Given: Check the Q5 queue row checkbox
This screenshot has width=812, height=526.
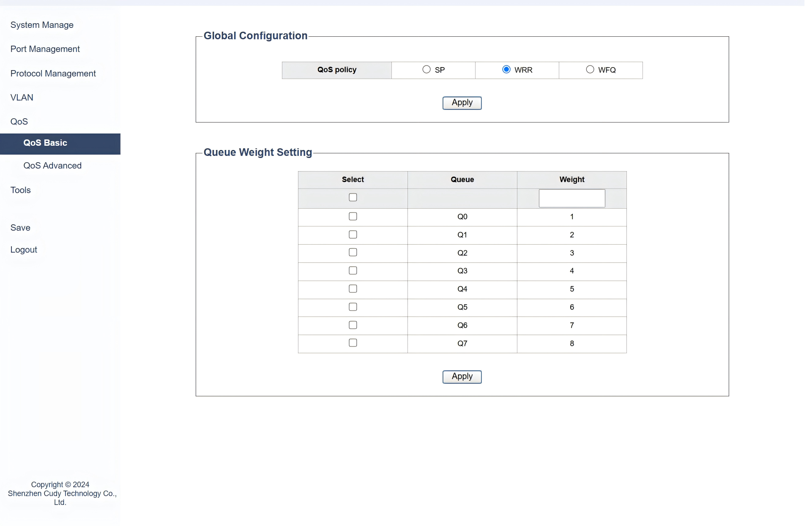Looking at the screenshot, I should click(x=353, y=307).
